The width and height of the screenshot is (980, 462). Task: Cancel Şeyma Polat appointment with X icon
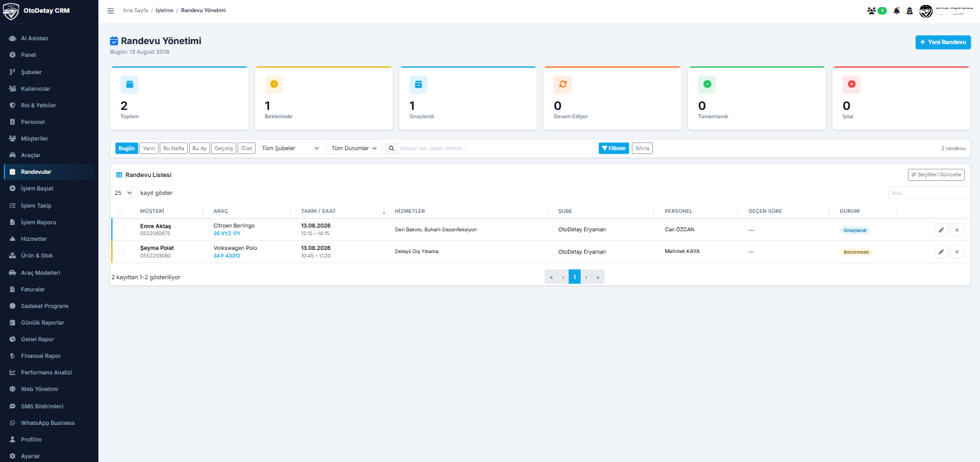[956, 252]
